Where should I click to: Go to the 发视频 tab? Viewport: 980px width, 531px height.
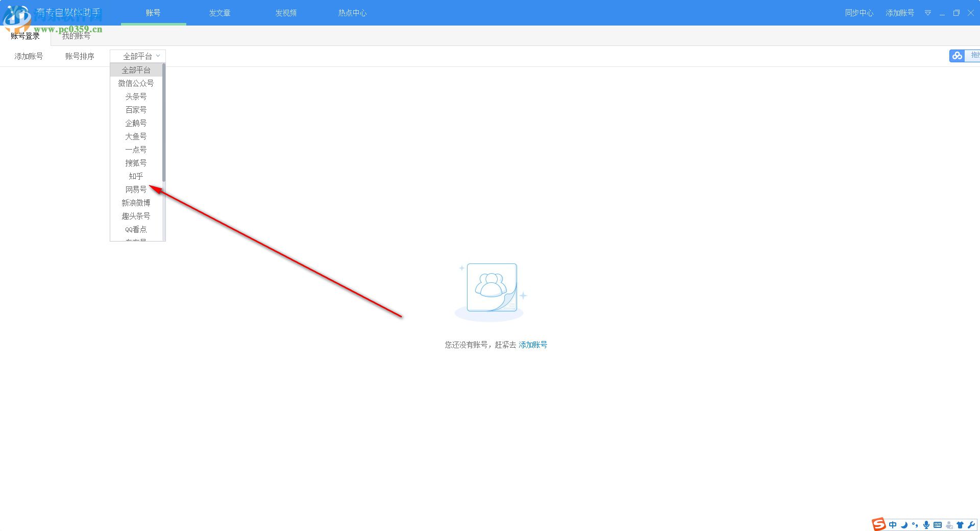pyautogui.click(x=286, y=13)
